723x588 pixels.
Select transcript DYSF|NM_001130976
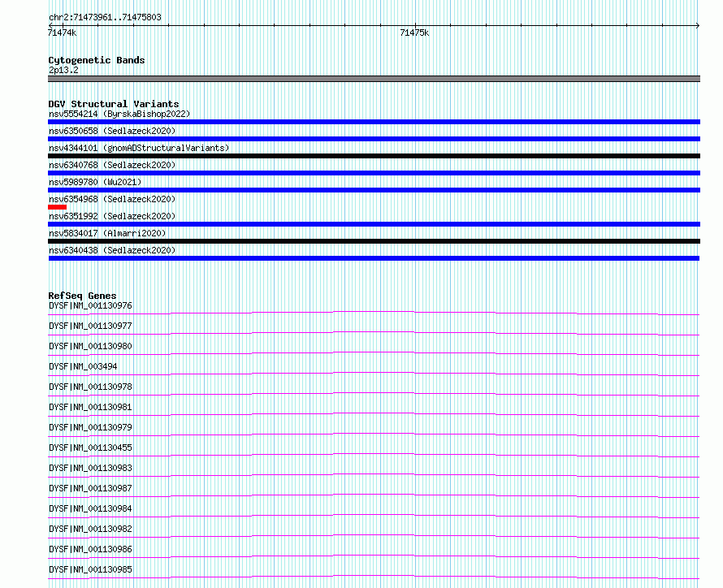click(x=90, y=305)
